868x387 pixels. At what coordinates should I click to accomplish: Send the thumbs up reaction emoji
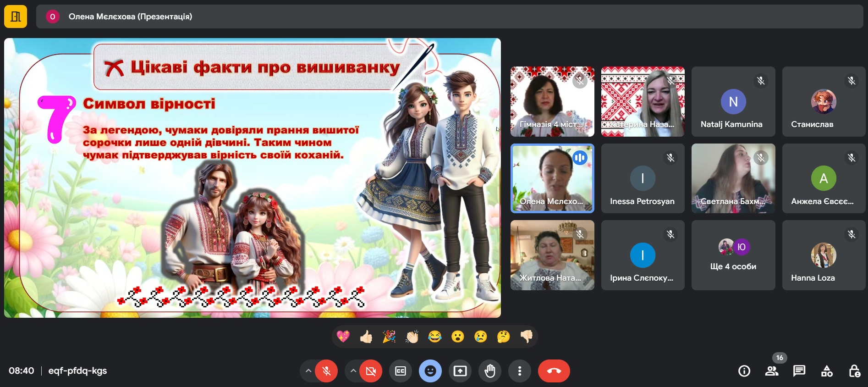[366, 337]
